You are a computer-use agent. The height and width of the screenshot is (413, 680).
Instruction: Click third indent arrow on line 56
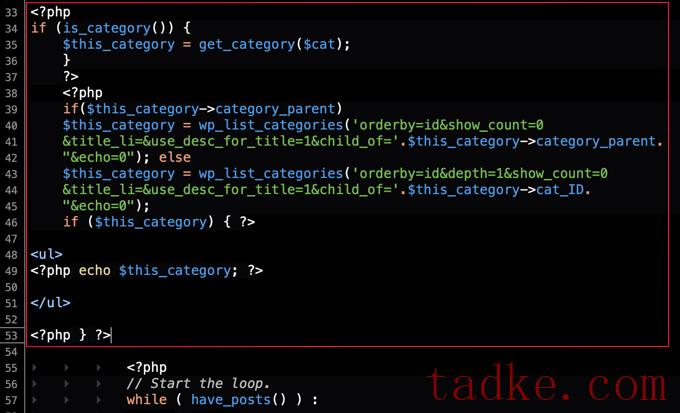[x=99, y=384]
